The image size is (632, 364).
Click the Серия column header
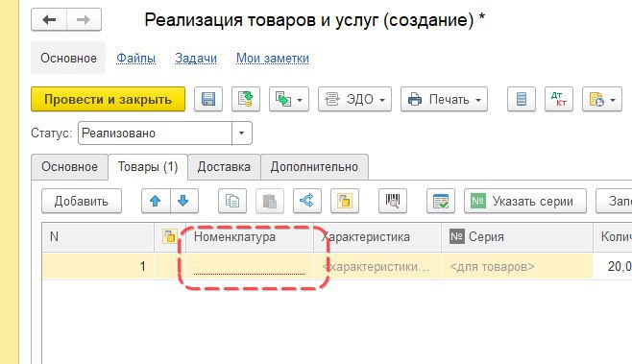[x=517, y=236]
